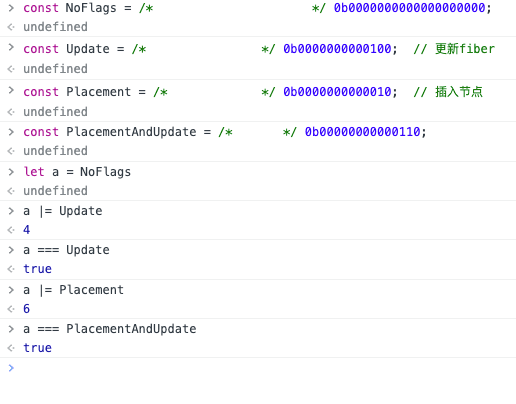Click the a |= Update input line
Viewport: 516px width, 404px height.
(63, 211)
